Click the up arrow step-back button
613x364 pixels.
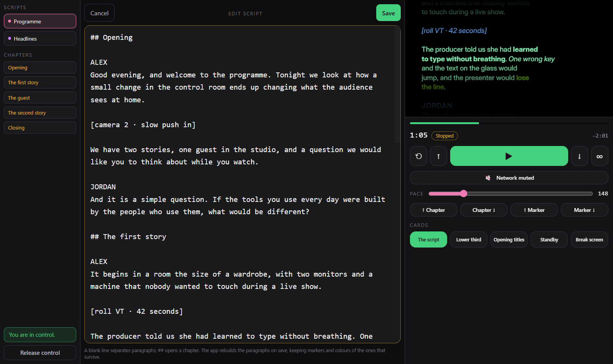(x=438, y=156)
